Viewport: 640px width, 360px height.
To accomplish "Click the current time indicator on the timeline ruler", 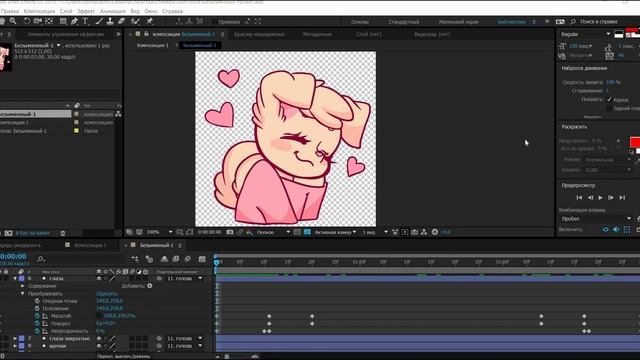I will coord(216,262).
